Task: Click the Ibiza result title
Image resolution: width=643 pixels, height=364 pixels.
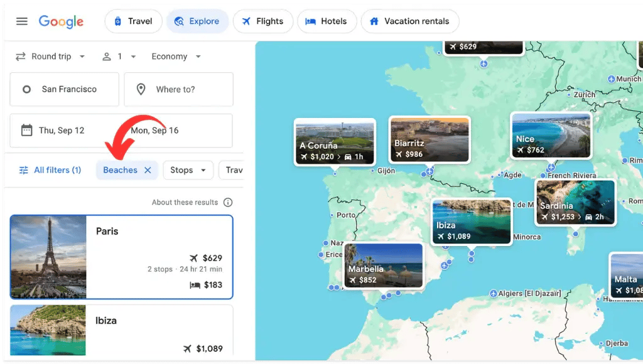Action: pos(105,321)
